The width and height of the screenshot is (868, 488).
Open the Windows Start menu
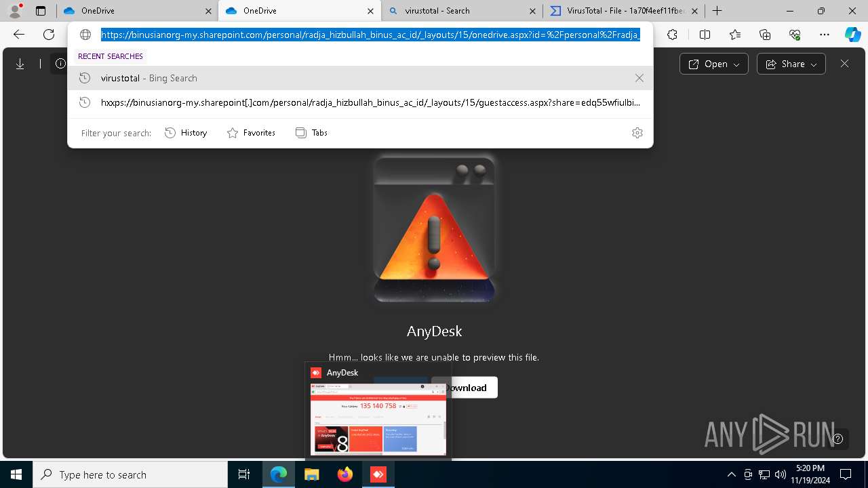point(16,474)
